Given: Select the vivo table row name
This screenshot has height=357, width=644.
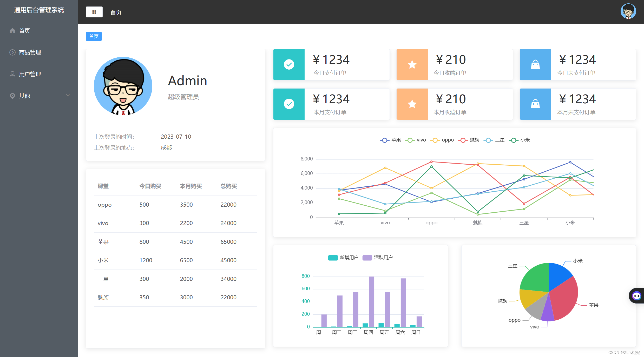Looking at the screenshot, I should (x=103, y=223).
